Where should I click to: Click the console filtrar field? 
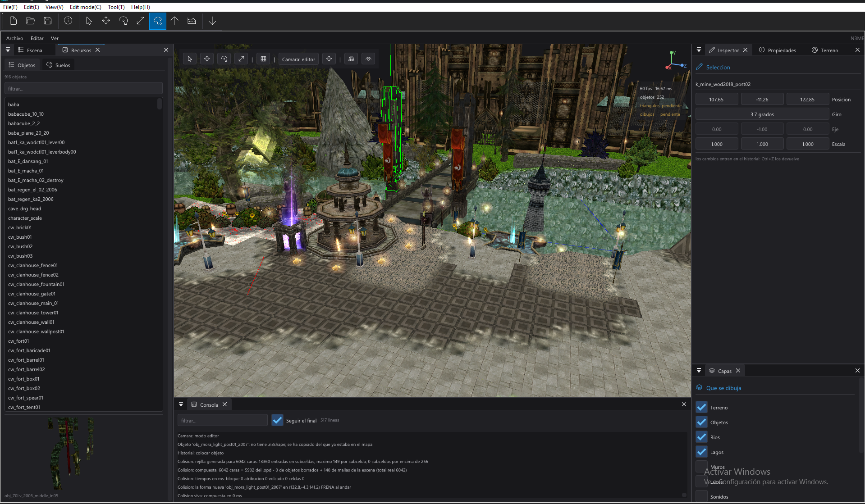[x=222, y=420]
